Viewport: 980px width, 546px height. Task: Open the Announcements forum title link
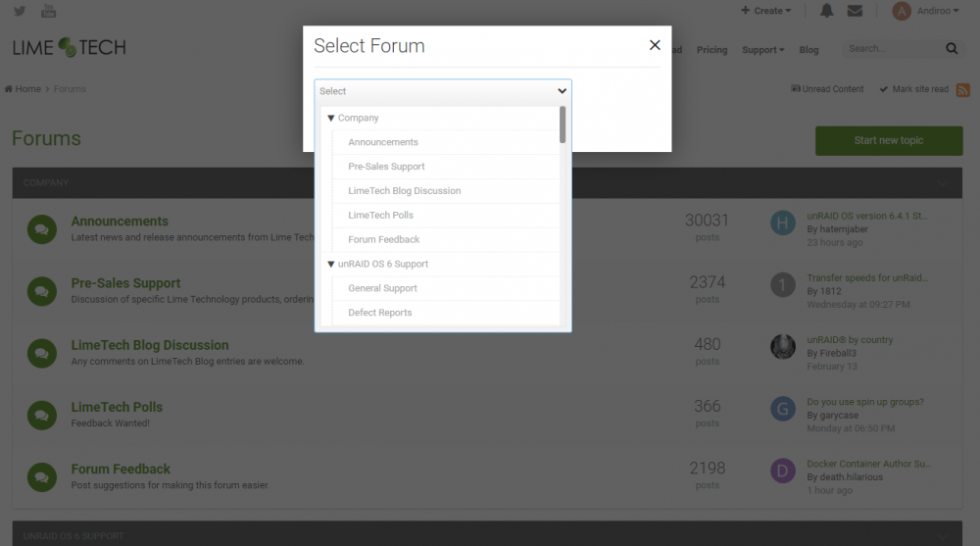click(120, 222)
